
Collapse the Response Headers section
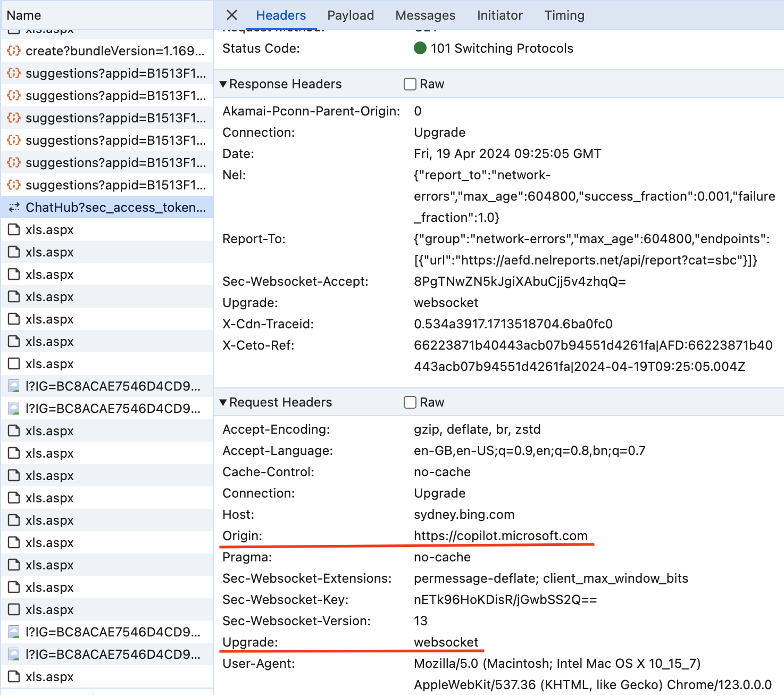(x=223, y=84)
